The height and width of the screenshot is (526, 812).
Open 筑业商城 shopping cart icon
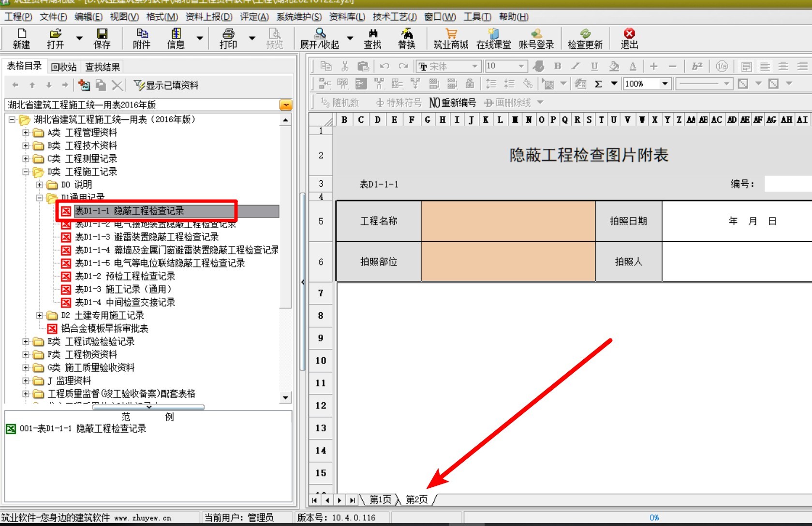[x=451, y=39]
